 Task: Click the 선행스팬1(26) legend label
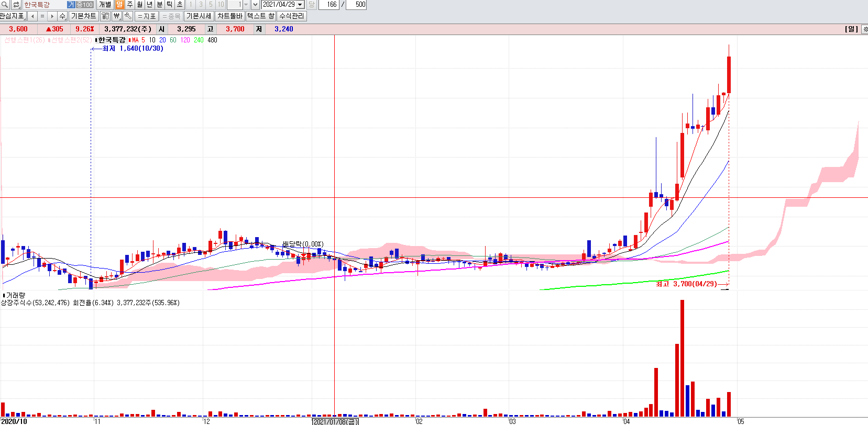coord(25,40)
